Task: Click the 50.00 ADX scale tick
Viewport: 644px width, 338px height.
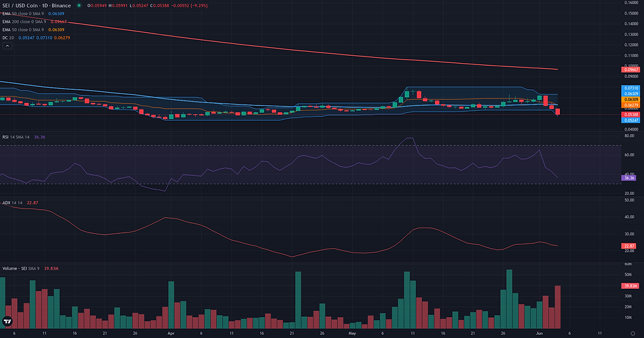Action: tap(630, 200)
